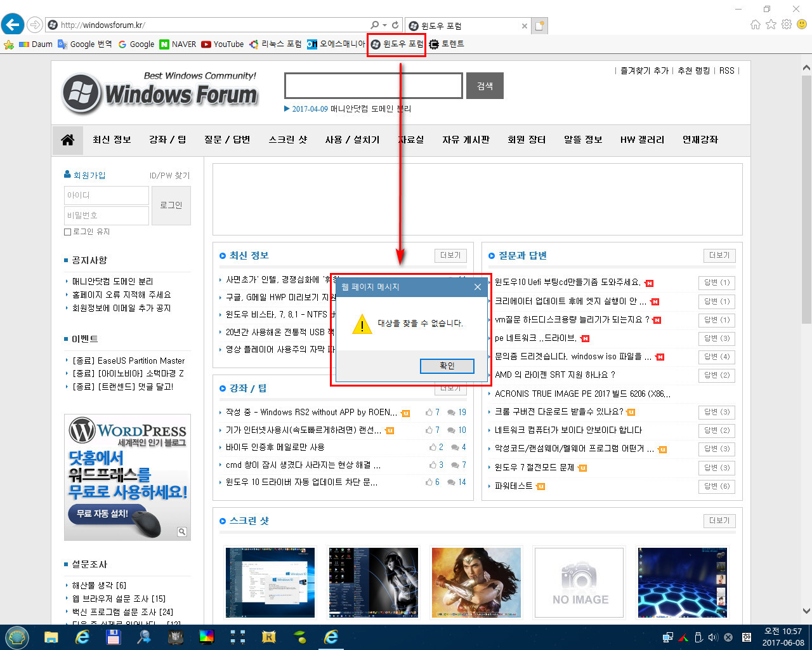Image resolution: width=812 pixels, height=650 pixels.
Task: Open the 최신 정보 menu
Action: pos(112,140)
